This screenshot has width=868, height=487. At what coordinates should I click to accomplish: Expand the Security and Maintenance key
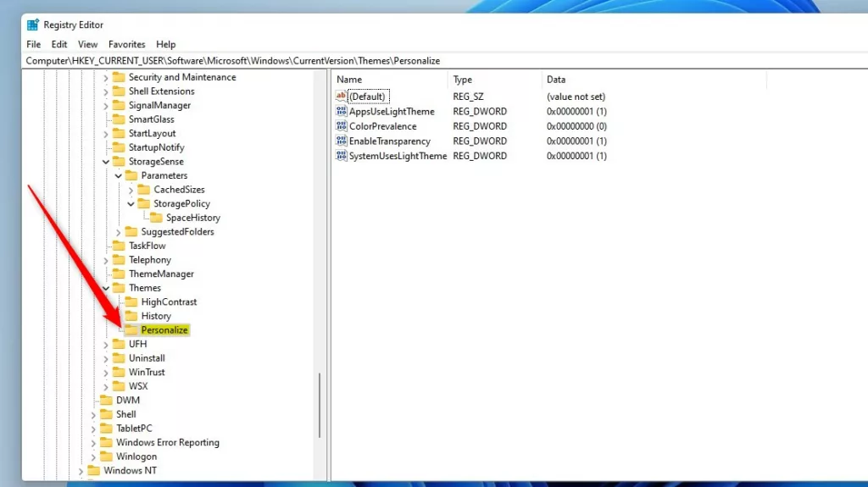(106, 77)
